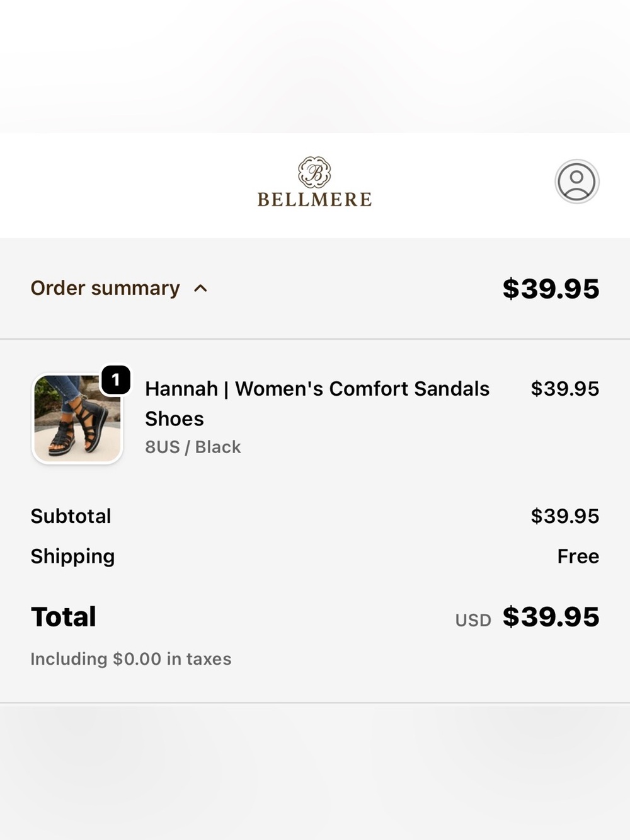Image resolution: width=630 pixels, height=840 pixels.
Task: Click the Subtotal amount $39.95
Action: coord(564,516)
